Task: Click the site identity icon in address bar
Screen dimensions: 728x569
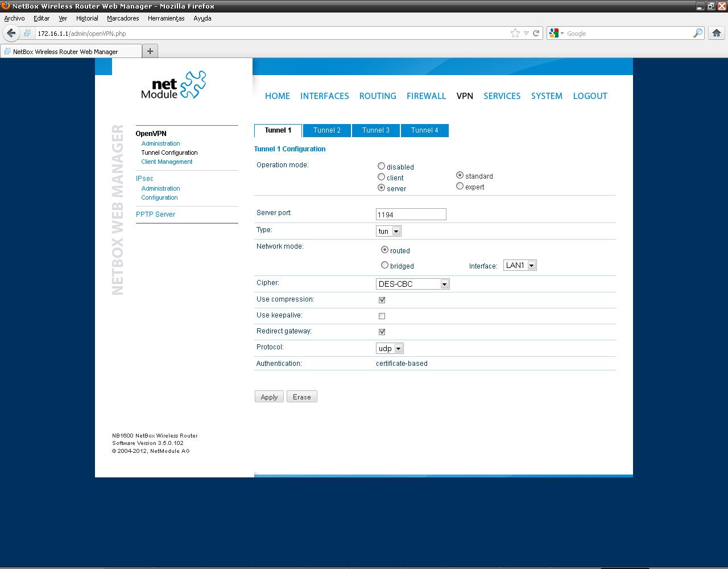Action: click(27, 33)
